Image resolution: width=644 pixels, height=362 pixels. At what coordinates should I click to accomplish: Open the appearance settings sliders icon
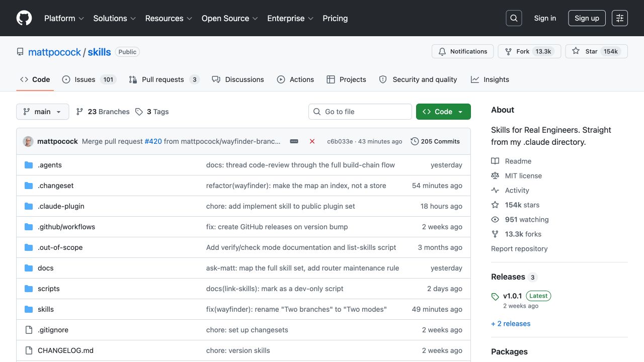pos(620,18)
